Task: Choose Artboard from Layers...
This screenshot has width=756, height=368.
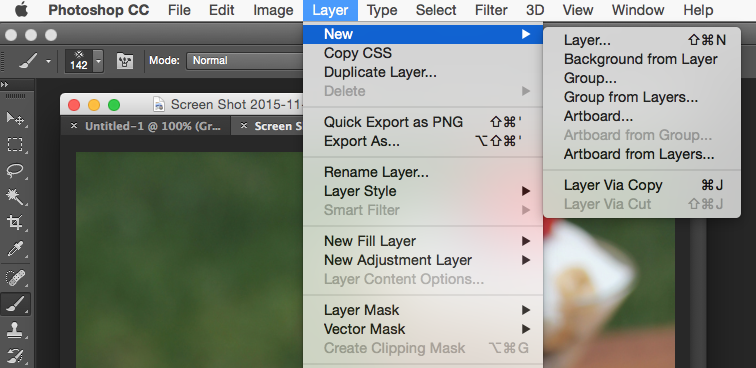Action: (642, 154)
